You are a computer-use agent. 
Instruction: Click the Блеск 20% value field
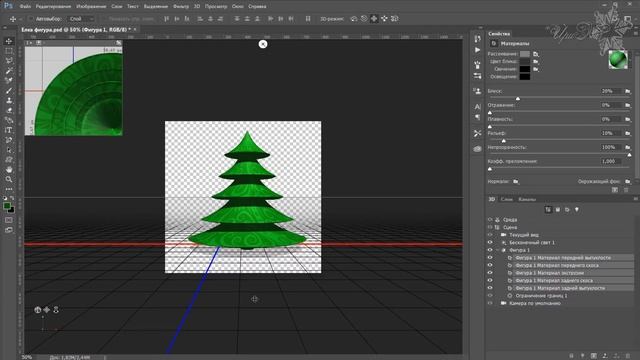point(611,91)
